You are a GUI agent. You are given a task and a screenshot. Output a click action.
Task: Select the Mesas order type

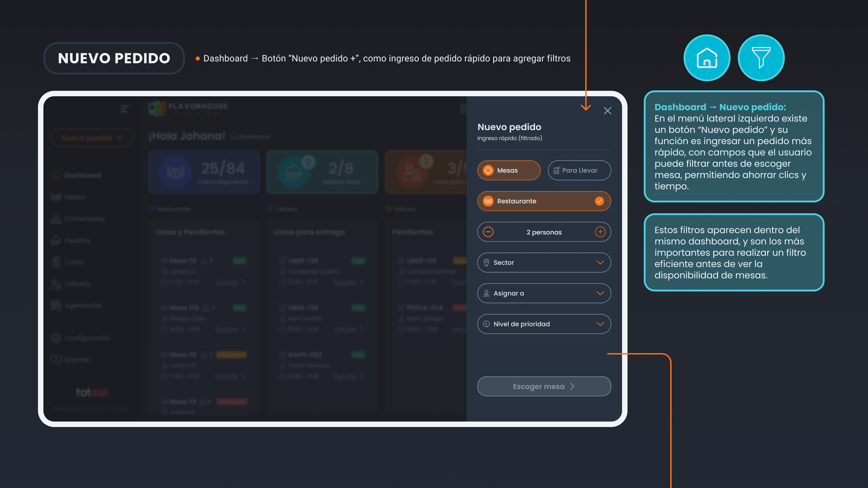click(x=508, y=170)
